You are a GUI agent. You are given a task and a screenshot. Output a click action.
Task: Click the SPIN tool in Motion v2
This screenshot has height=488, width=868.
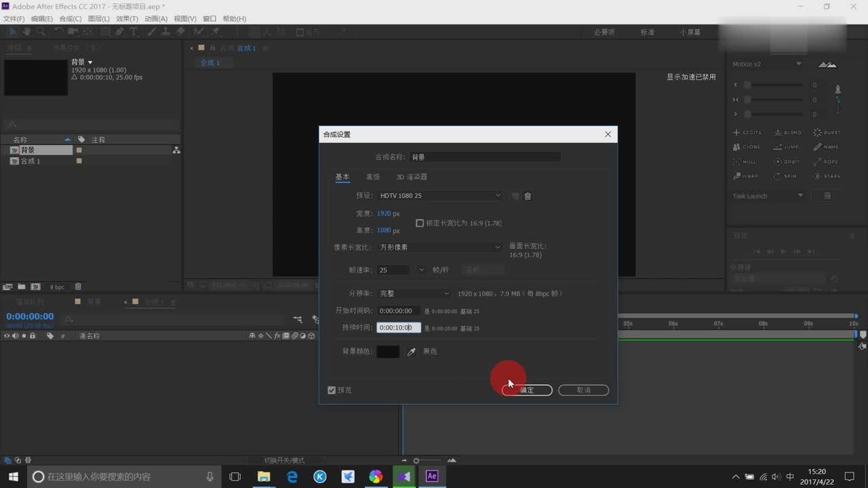785,176
